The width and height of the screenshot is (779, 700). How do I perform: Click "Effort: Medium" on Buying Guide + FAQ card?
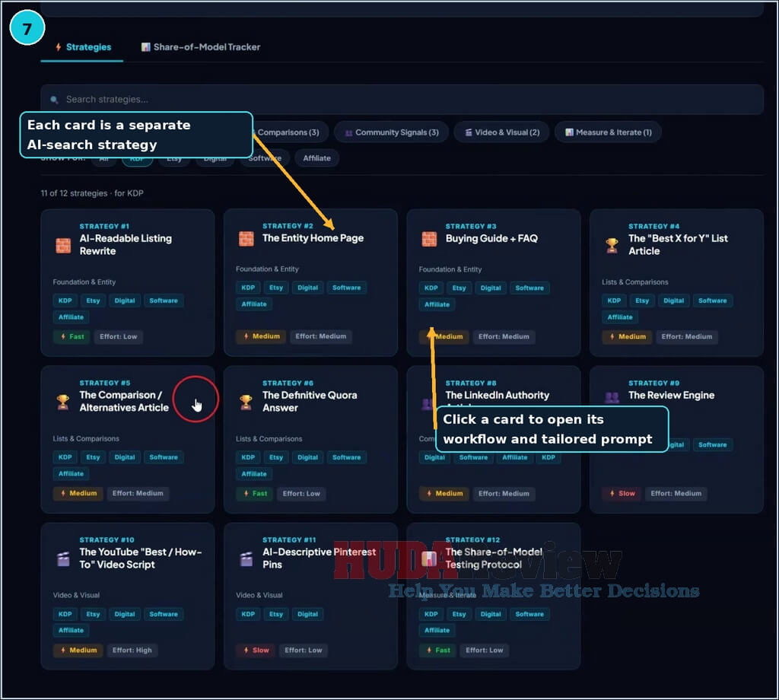coord(504,337)
